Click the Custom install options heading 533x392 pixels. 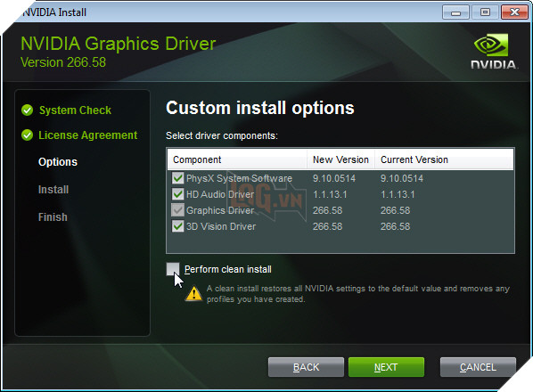coord(260,108)
